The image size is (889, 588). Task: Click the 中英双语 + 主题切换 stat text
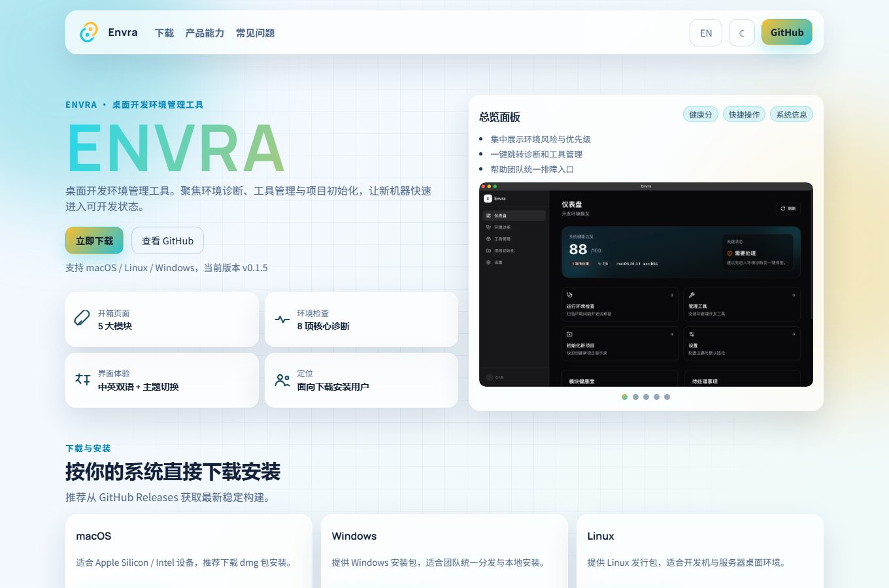(x=139, y=387)
